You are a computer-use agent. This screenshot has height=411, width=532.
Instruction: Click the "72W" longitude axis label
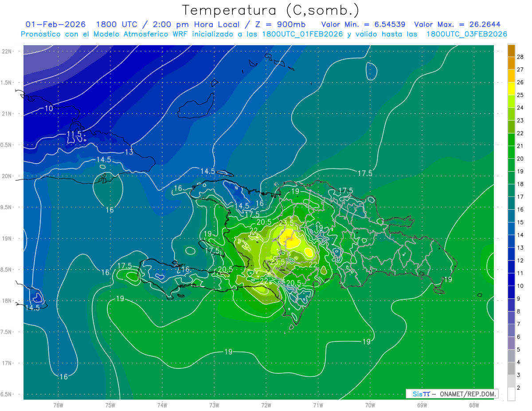(x=266, y=405)
